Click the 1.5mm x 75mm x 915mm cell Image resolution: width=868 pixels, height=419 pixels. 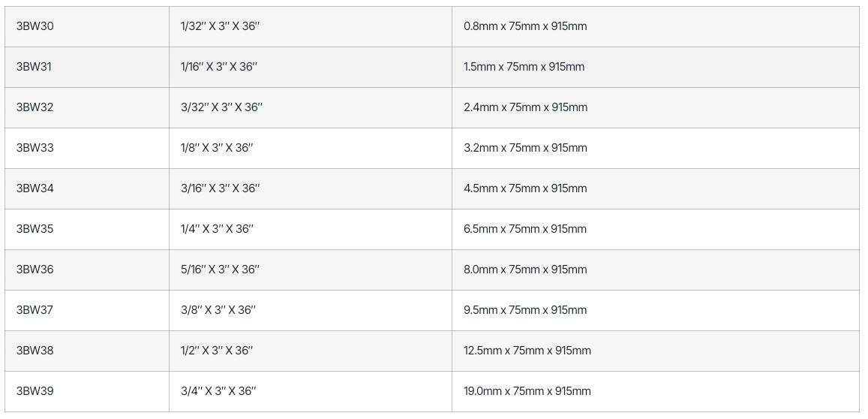(x=524, y=67)
